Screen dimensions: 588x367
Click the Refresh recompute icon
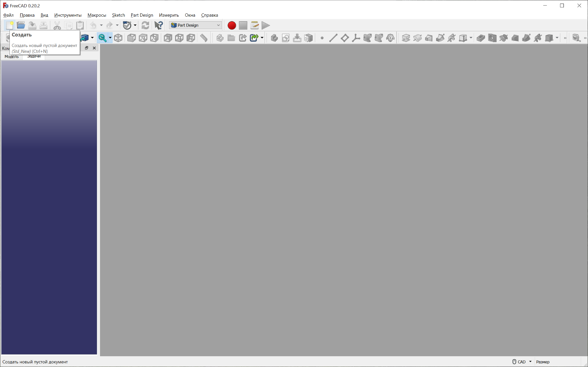145,25
